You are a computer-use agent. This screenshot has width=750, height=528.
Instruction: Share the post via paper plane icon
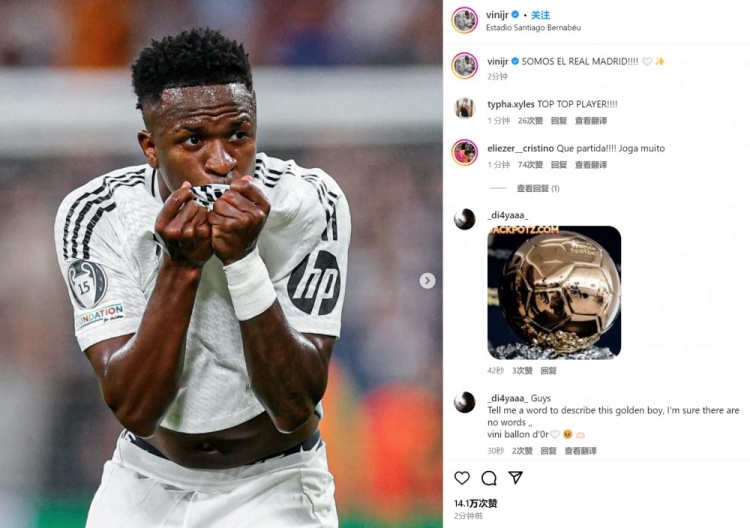(x=516, y=477)
